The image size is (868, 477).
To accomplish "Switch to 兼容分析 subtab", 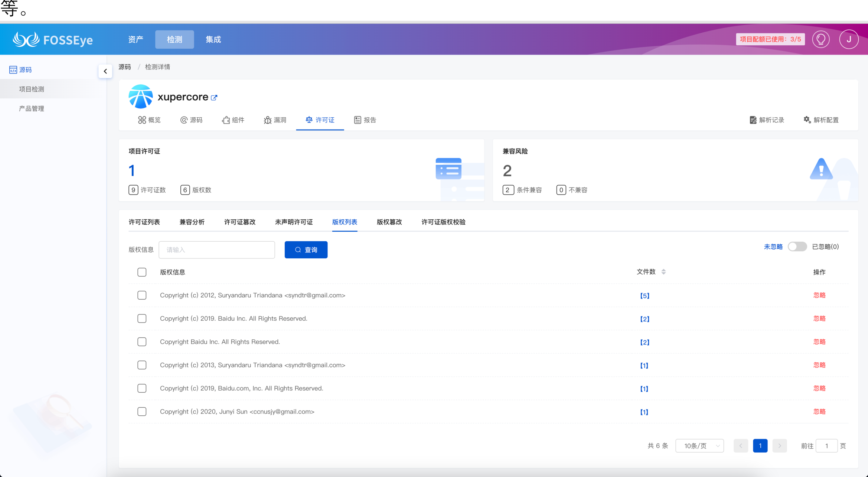I will point(192,222).
